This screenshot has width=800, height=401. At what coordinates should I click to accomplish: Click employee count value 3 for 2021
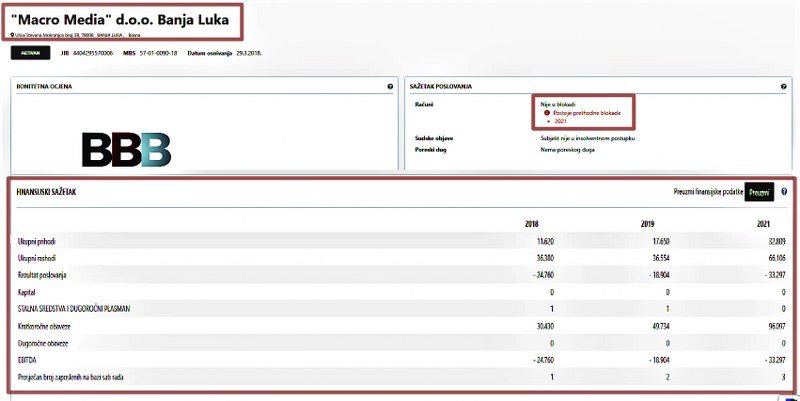coord(784,378)
